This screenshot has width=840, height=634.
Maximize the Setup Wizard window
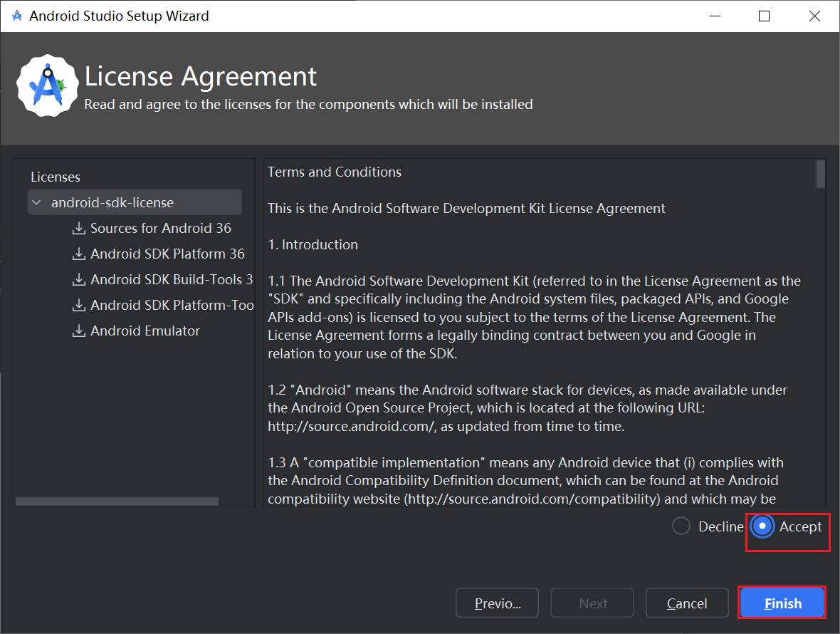coord(764,16)
